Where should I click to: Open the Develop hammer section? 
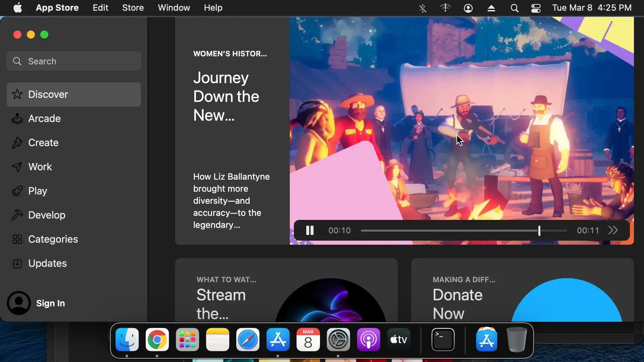[x=47, y=215]
